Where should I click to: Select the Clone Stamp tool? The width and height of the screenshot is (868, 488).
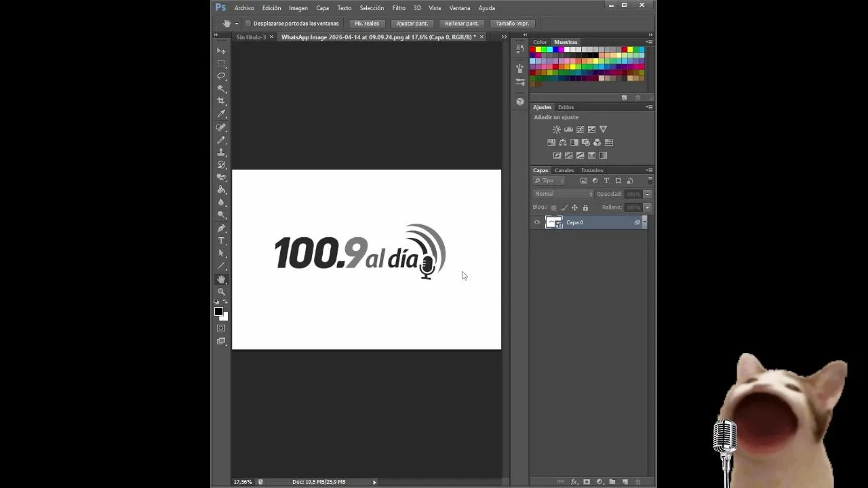pos(221,152)
